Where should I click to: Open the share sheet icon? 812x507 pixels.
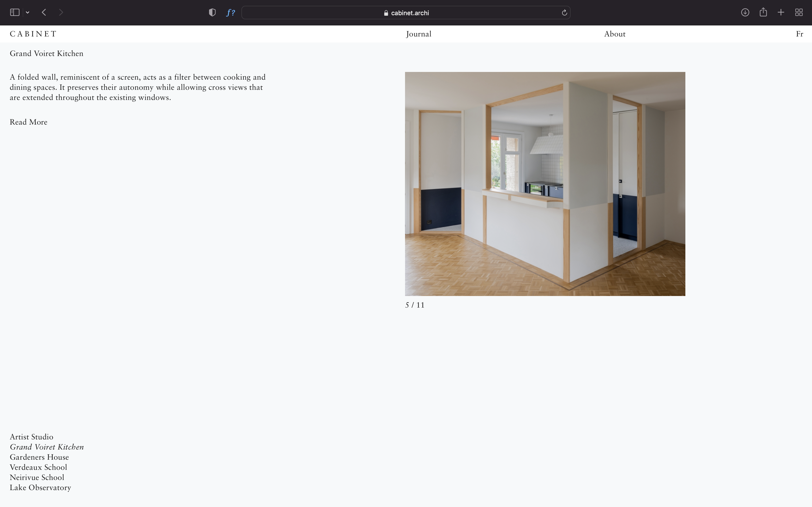click(763, 12)
